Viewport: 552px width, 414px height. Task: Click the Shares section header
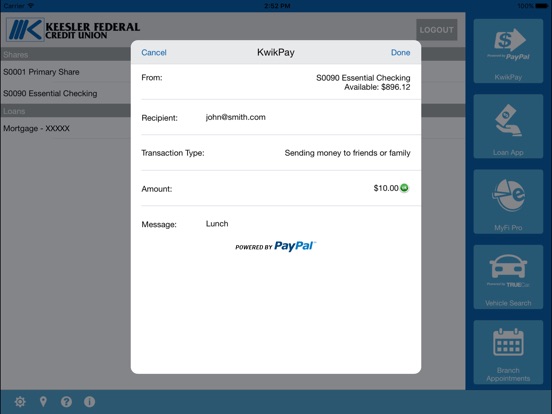tap(66, 55)
